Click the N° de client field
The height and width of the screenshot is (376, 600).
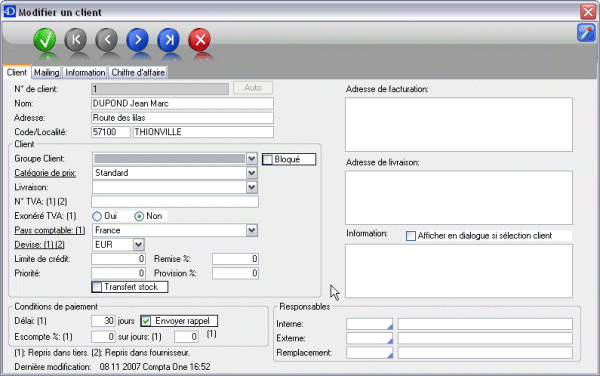tap(160, 89)
